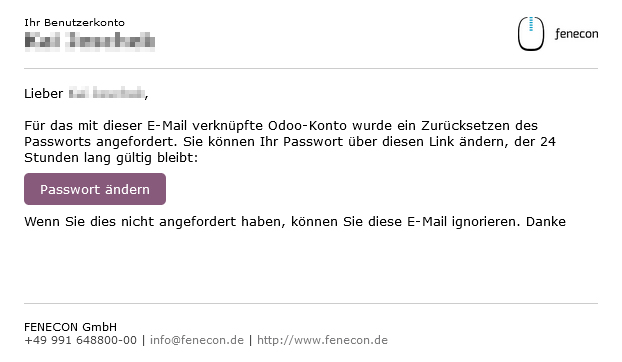Click the "Passwort ändern" button
The height and width of the screenshot is (362, 622).
pos(95,189)
